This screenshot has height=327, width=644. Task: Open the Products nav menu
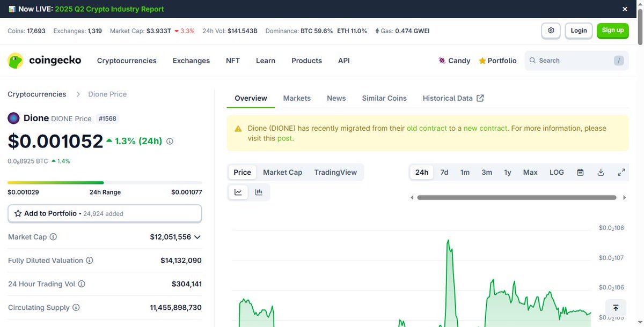306,61
